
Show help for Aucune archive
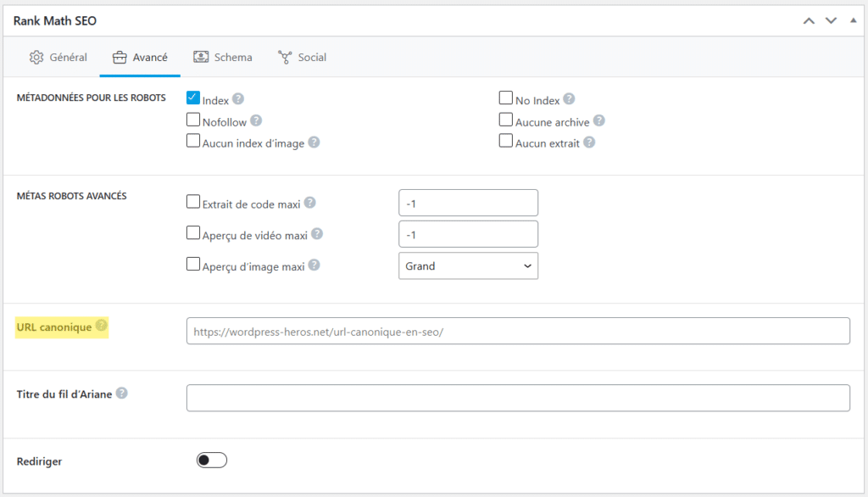click(599, 120)
